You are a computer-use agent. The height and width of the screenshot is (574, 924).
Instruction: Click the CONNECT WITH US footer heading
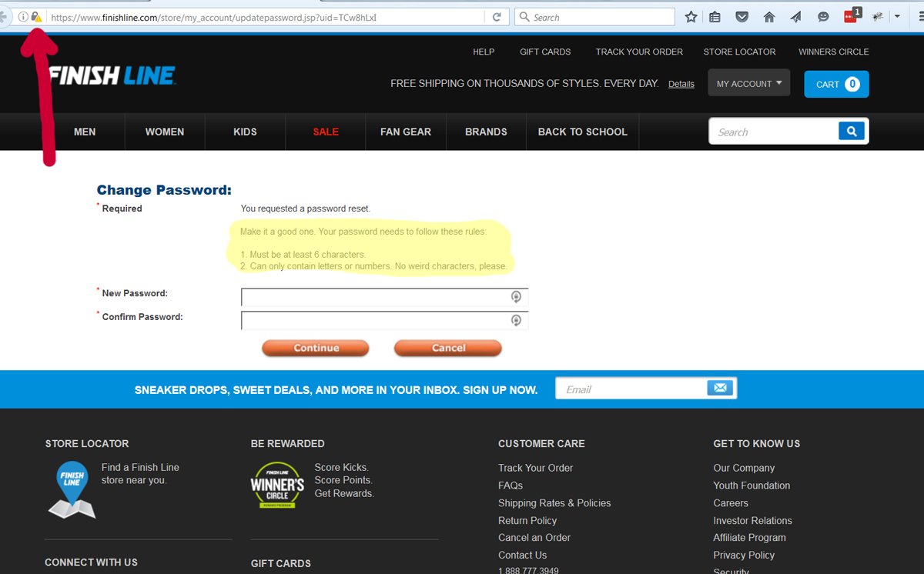coord(91,562)
